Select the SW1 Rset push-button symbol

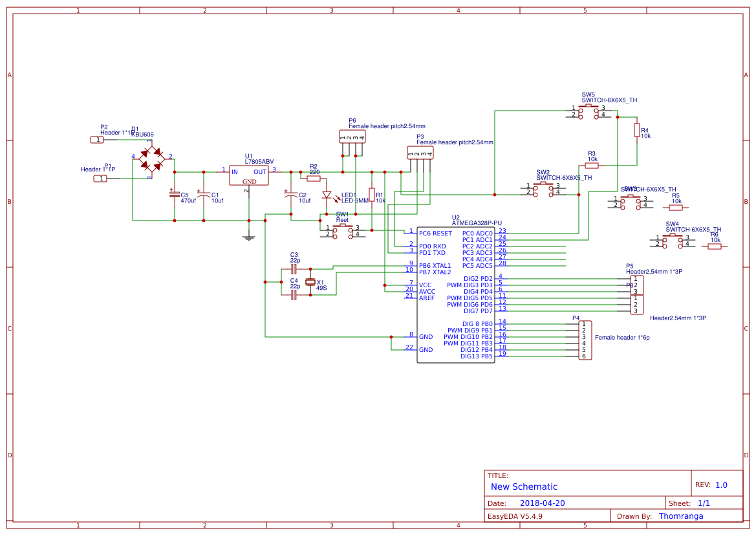[343, 231]
